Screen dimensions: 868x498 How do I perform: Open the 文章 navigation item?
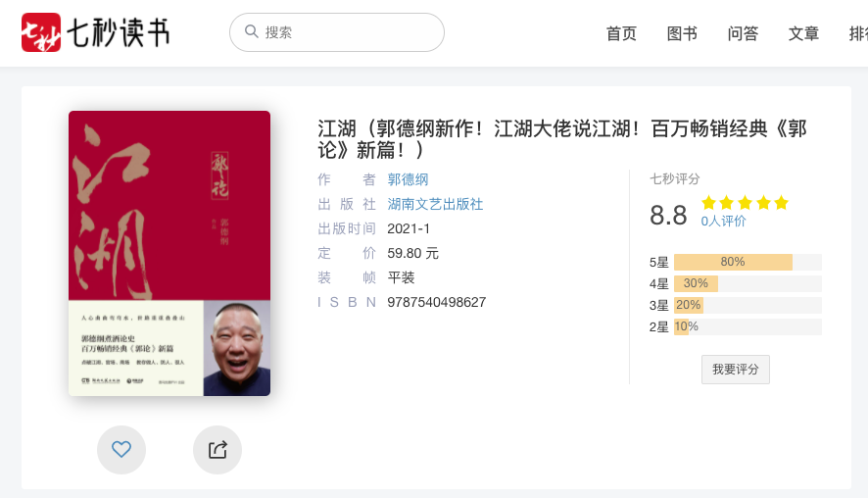tap(803, 33)
